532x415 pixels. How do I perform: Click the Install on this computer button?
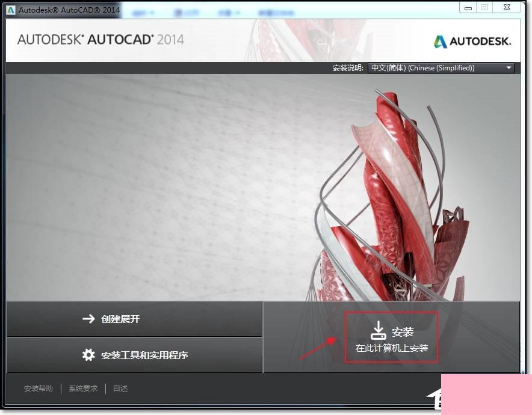[391, 337]
